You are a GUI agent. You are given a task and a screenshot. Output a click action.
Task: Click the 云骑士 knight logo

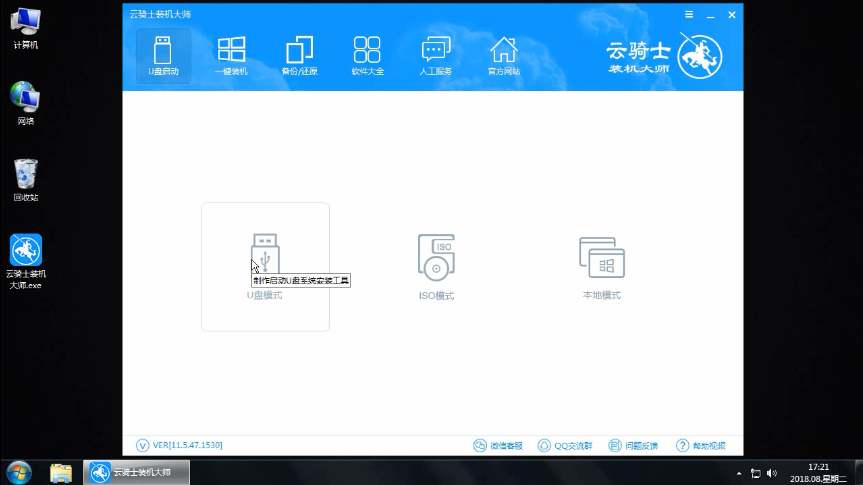coord(700,57)
